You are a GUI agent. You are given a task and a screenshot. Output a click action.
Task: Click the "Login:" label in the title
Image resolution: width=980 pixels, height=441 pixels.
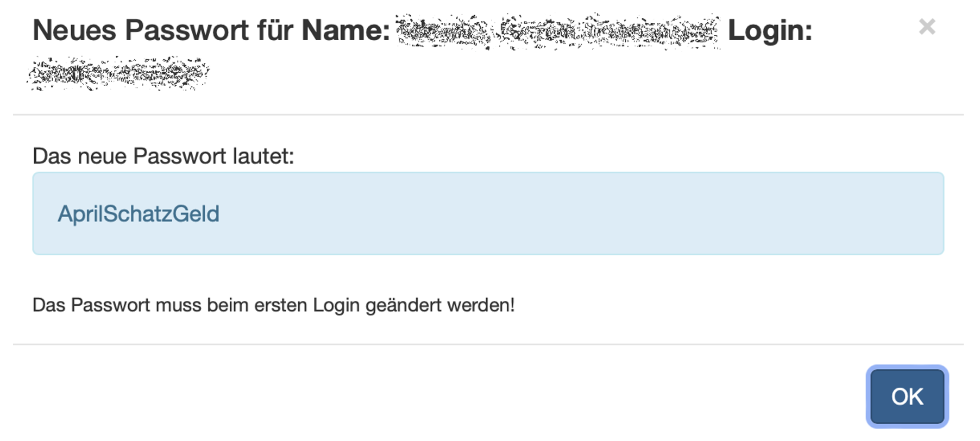(770, 30)
